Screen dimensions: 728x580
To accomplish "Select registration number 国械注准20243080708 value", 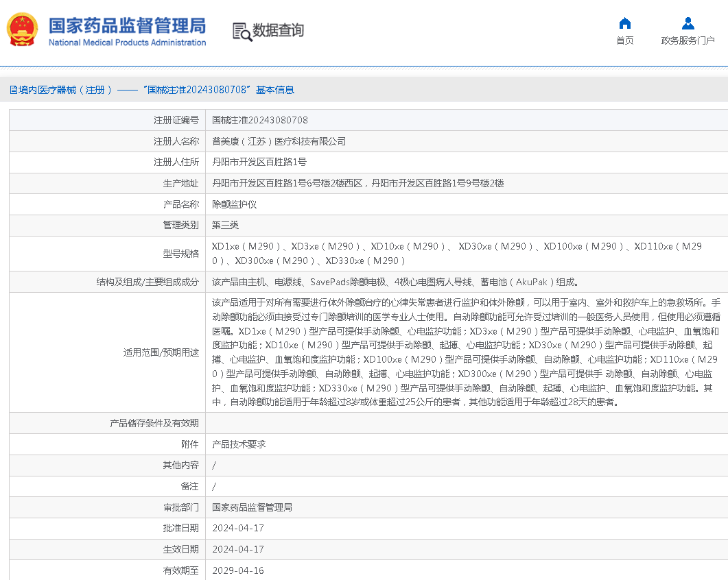I will 260,120.
